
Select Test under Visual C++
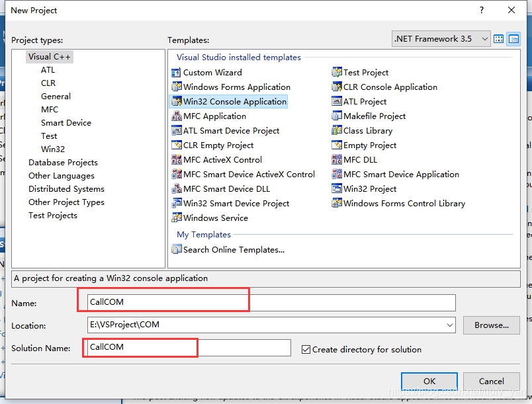[49, 136]
